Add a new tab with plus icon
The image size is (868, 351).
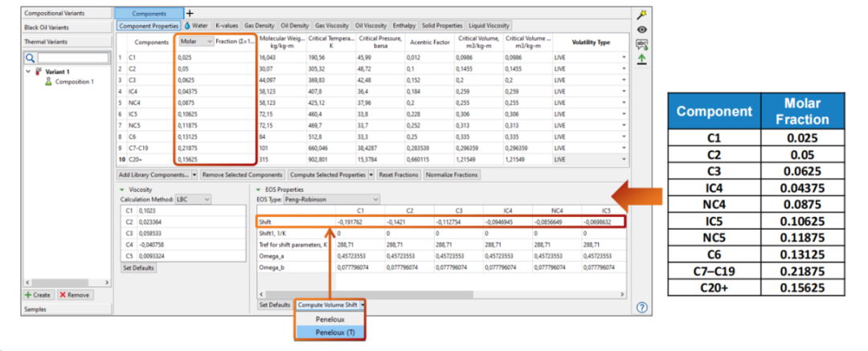[190, 13]
